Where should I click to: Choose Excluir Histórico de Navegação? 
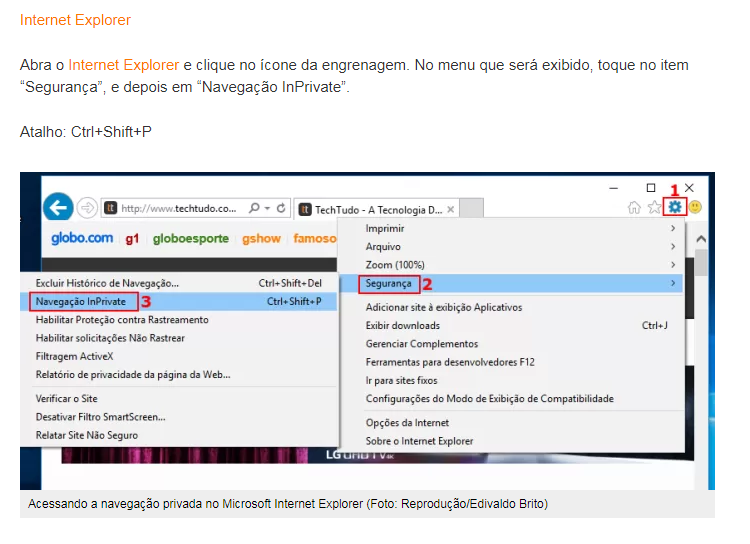tap(179, 283)
